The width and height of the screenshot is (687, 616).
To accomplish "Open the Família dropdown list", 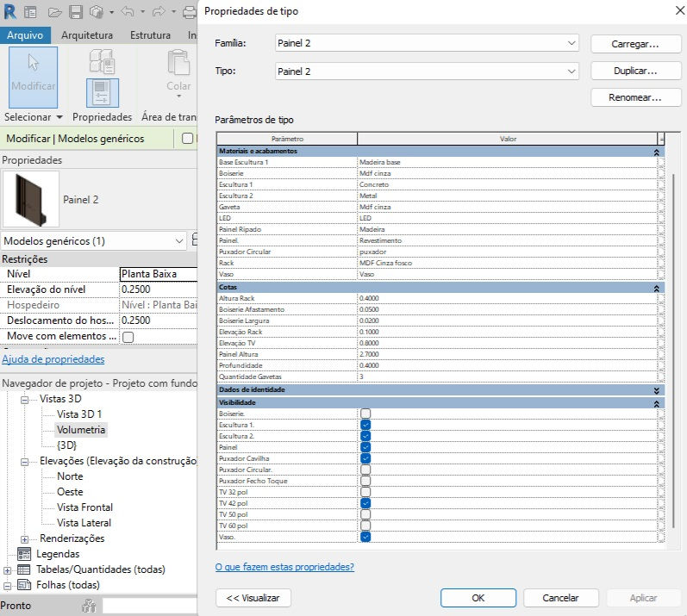I will point(427,43).
